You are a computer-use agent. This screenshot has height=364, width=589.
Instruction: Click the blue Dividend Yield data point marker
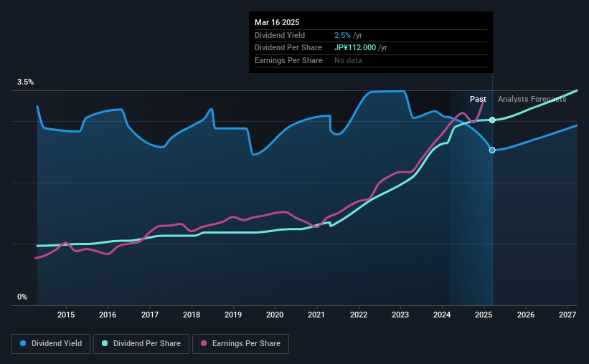[x=492, y=150]
